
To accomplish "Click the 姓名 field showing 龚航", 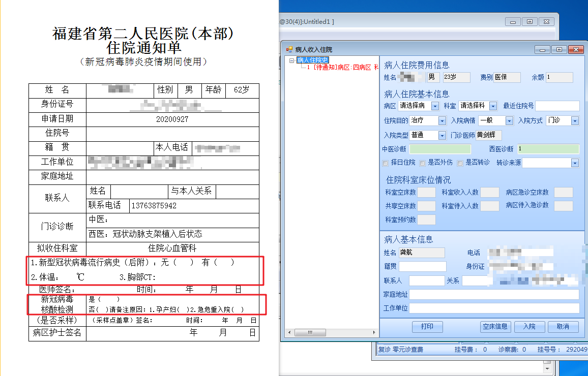I will (422, 253).
